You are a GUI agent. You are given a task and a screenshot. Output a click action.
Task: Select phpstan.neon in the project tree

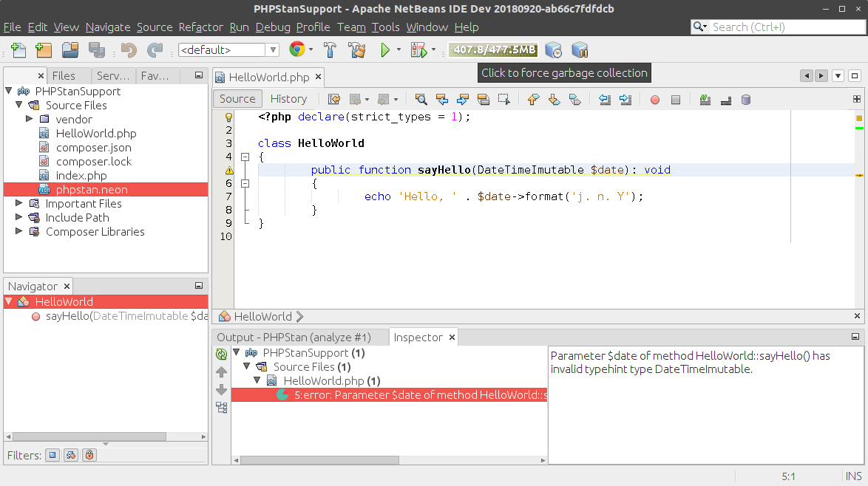click(92, 190)
